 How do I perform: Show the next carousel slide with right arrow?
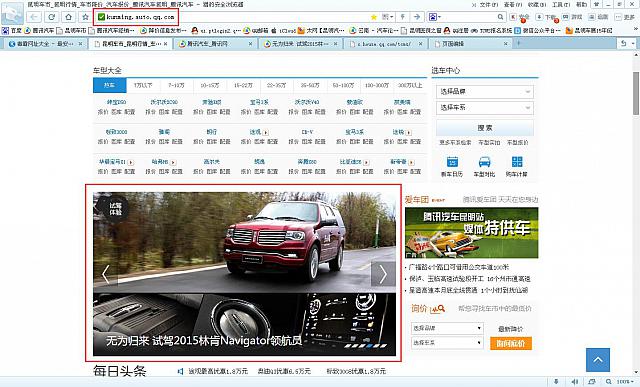tap(383, 274)
